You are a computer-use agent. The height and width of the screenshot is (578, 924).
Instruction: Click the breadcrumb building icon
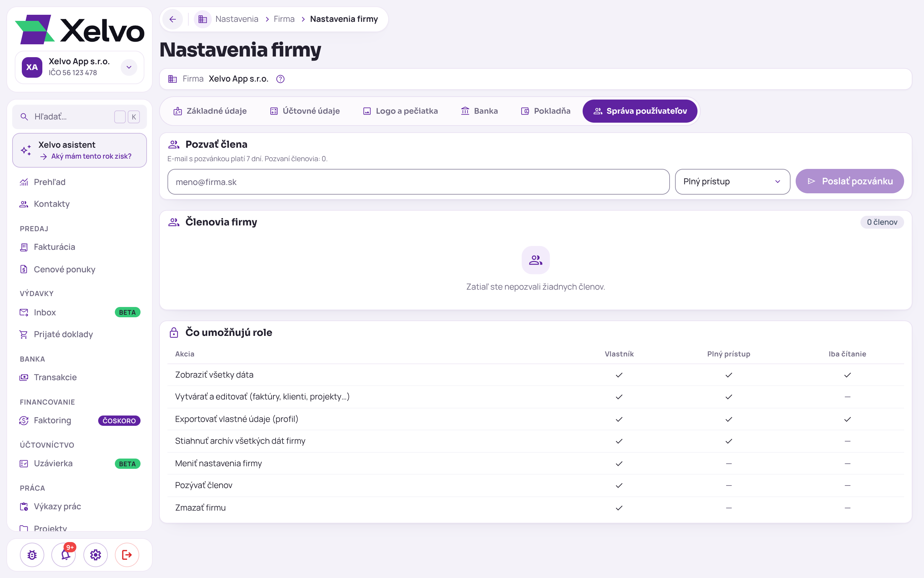(x=203, y=19)
